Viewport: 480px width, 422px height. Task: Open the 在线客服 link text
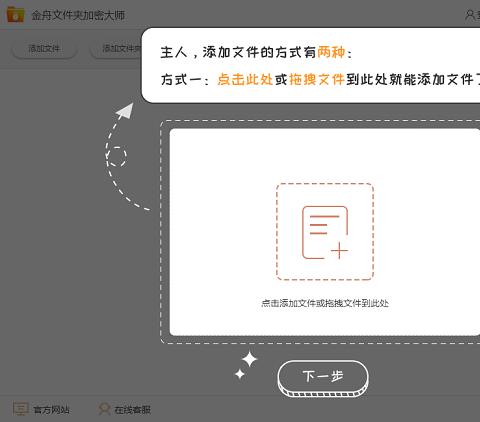pyautogui.click(x=133, y=410)
